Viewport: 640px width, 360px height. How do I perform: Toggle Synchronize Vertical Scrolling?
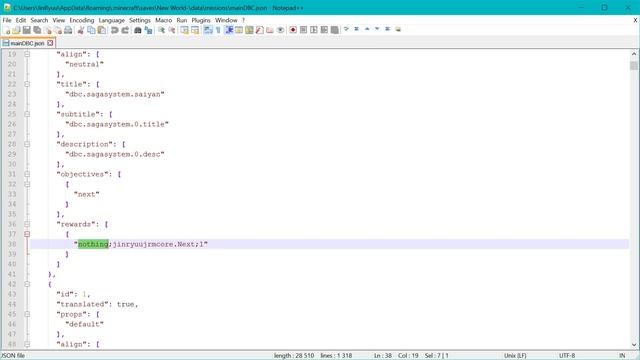(x=184, y=30)
